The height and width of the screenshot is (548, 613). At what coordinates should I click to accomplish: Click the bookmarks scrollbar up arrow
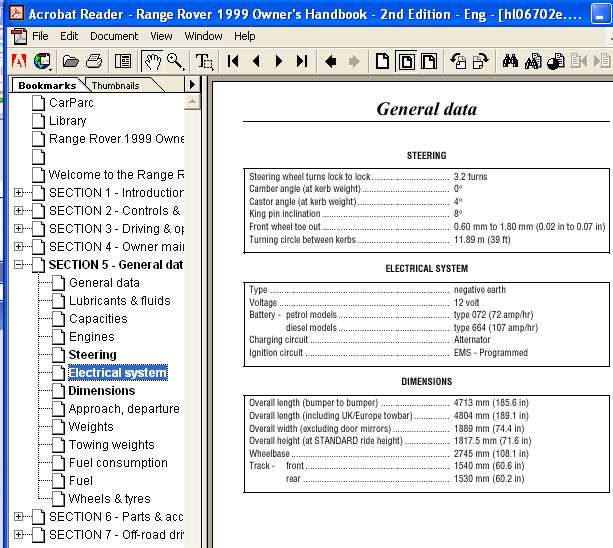point(192,102)
